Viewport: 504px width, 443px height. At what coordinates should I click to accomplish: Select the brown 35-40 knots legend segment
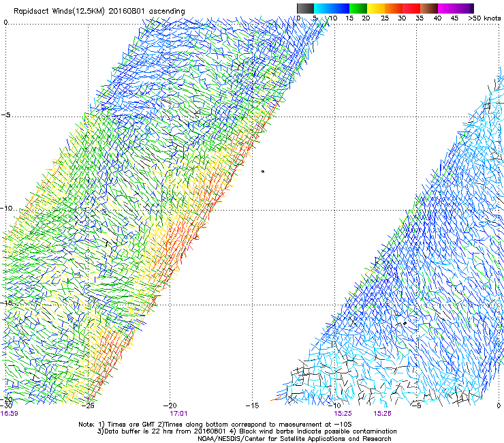coord(429,8)
